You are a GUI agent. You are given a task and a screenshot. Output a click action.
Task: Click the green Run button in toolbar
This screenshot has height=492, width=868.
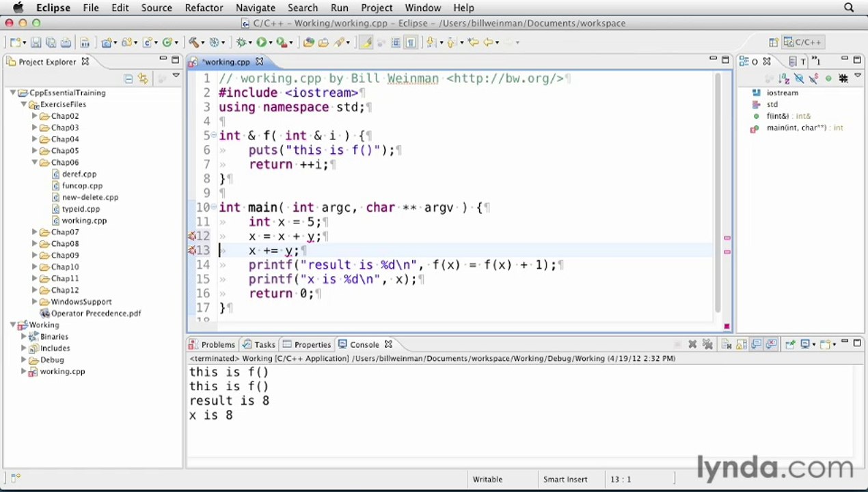pos(261,42)
